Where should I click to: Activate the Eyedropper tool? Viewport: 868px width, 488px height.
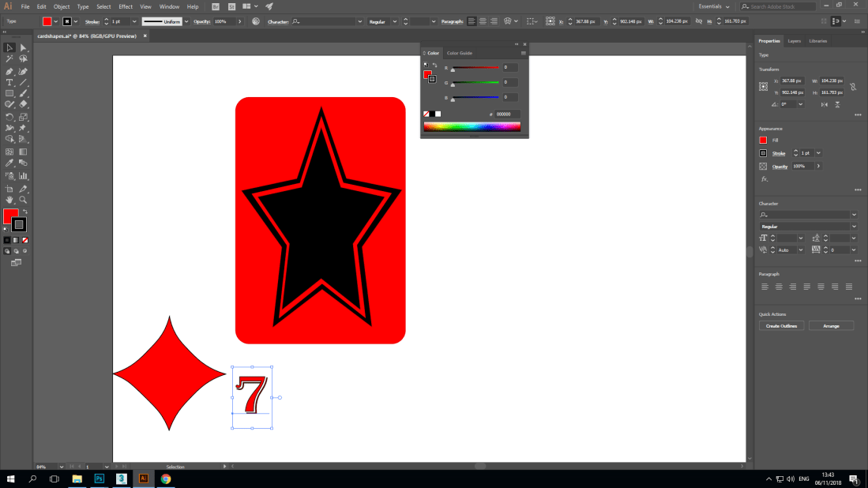pos(10,162)
